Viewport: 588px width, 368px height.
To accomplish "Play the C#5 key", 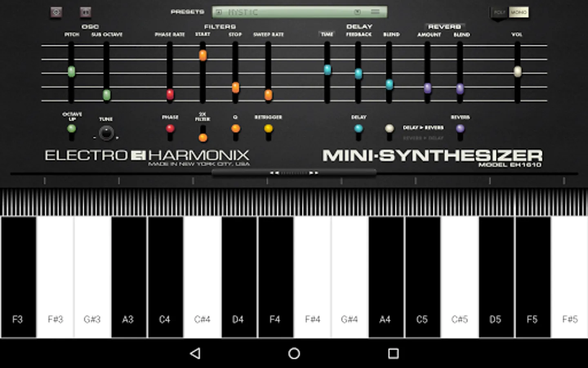I will click(460, 277).
